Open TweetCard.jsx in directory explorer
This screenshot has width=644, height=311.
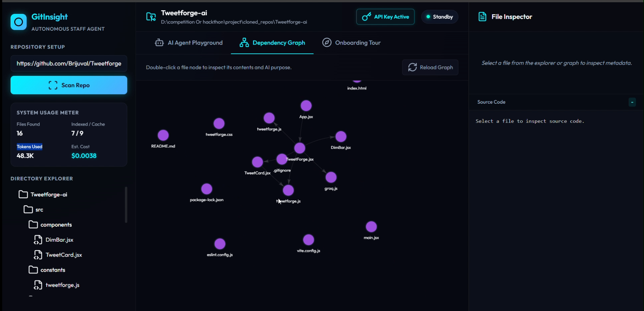(58, 255)
